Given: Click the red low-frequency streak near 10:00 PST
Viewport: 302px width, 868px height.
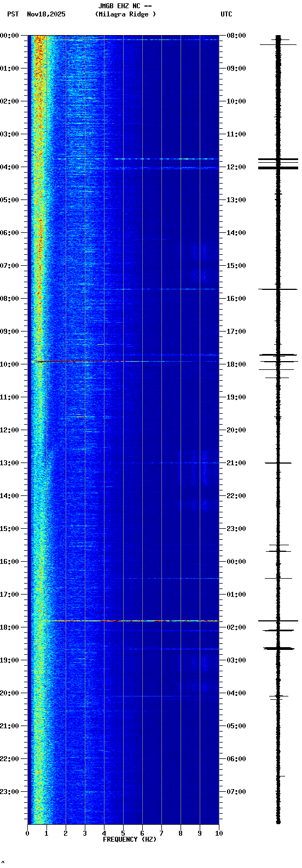Looking at the screenshot, I should 57,362.
